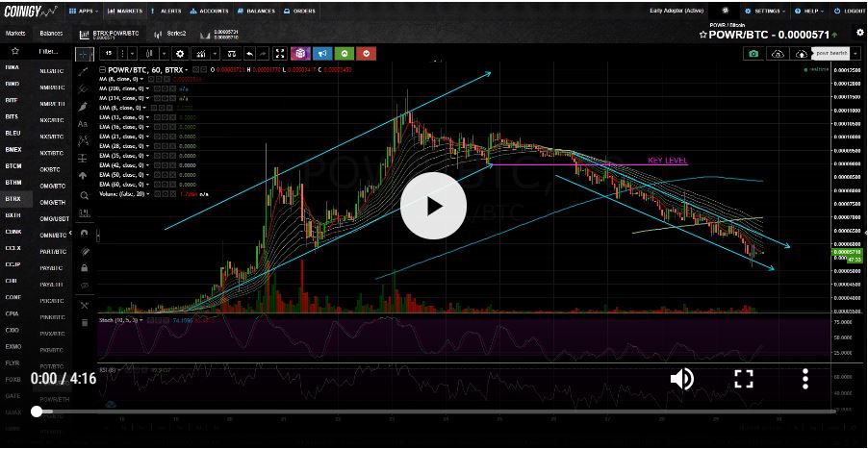This screenshot has height=449, width=868.
Task: Click the red down arrow sell button
Action: coord(367,54)
